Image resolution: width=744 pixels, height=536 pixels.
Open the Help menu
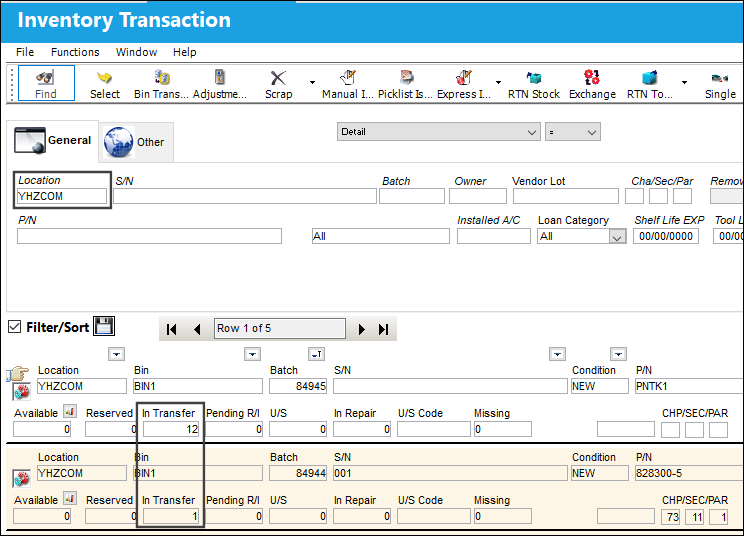point(185,52)
